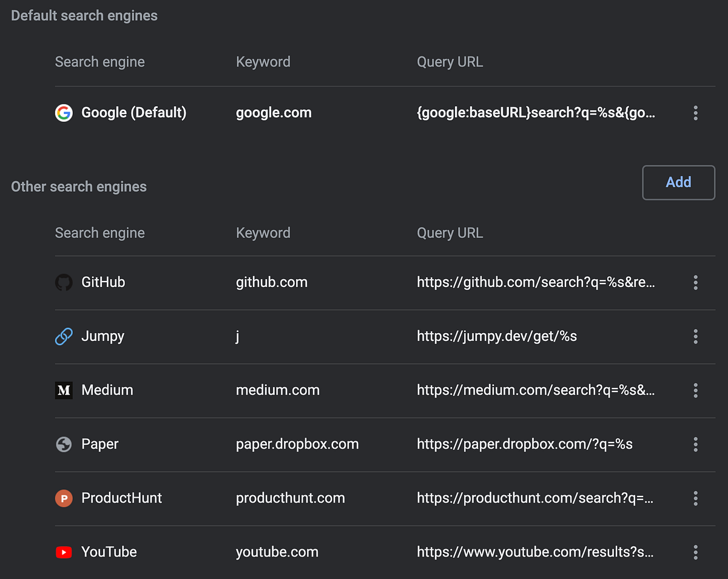Open the ProductHunt row overflow menu
The width and height of the screenshot is (728, 579).
click(695, 498)
